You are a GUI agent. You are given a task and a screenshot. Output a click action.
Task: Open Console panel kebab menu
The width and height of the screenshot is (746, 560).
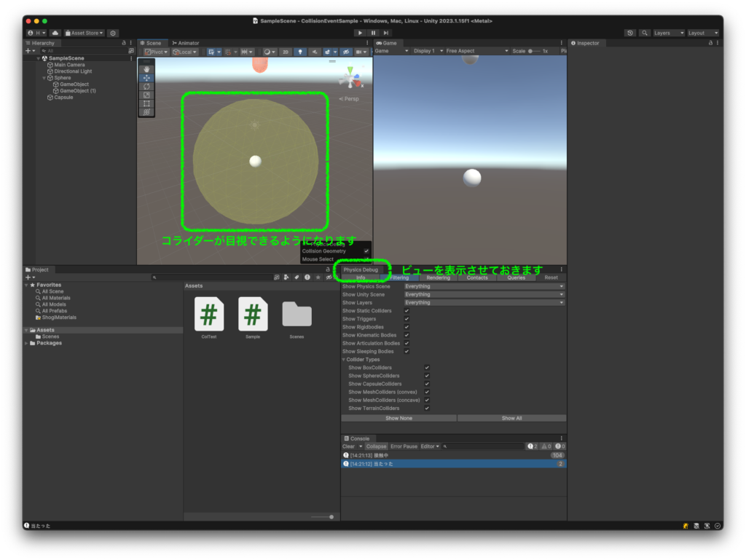[562, 438]
